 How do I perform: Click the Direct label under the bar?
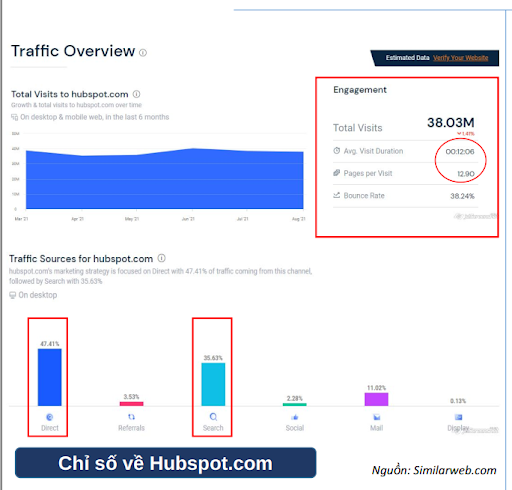50,428
